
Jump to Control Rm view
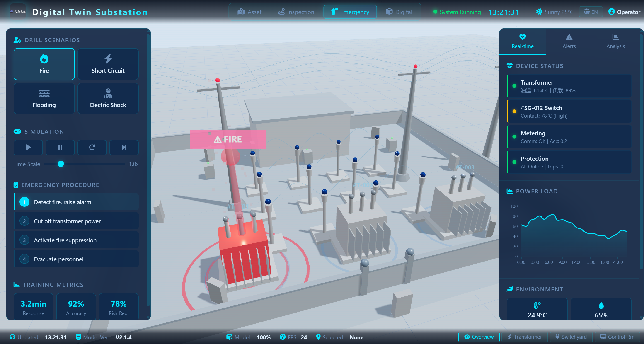[617, 337]
